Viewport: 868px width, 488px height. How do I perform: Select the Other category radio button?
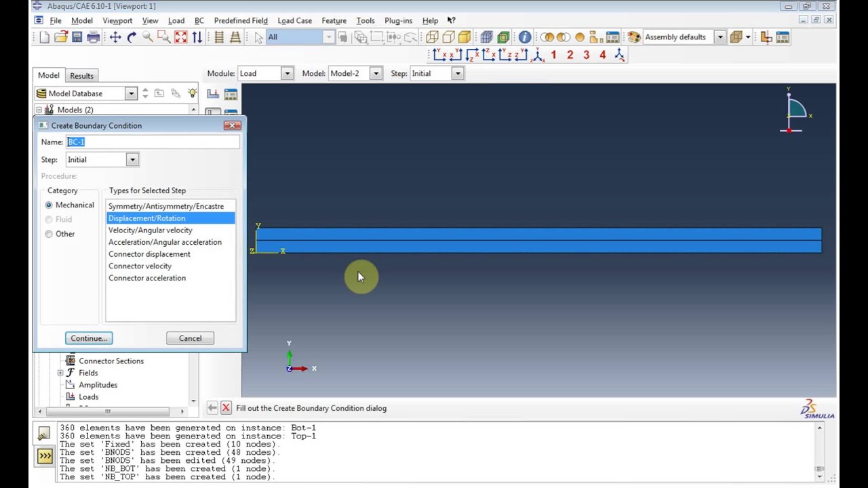(x=49, y=234)
